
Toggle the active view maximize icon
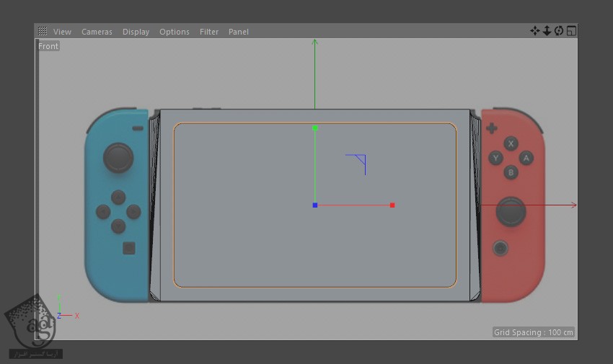tap(571, 31)
